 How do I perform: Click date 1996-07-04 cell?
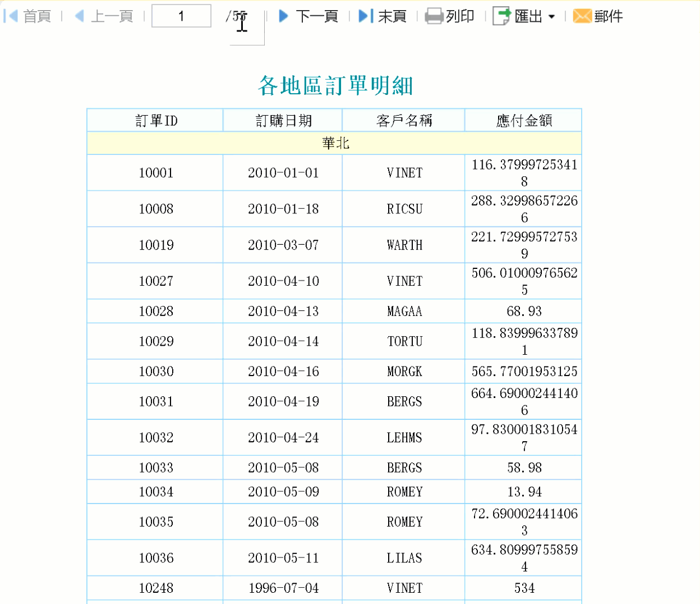pos(283,588)
